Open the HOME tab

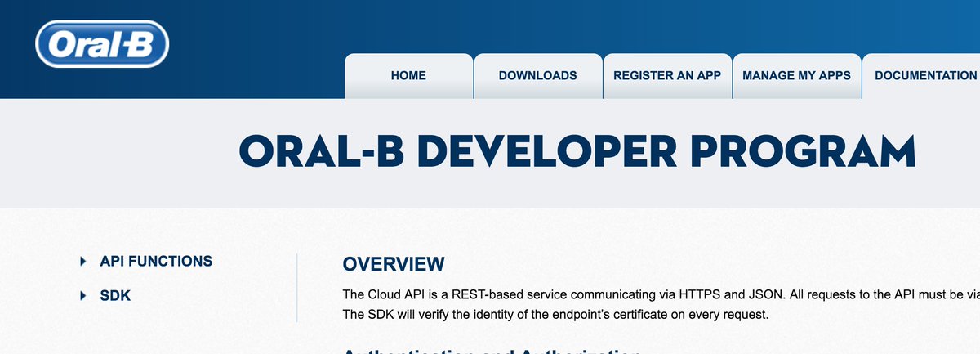(408, 76)
